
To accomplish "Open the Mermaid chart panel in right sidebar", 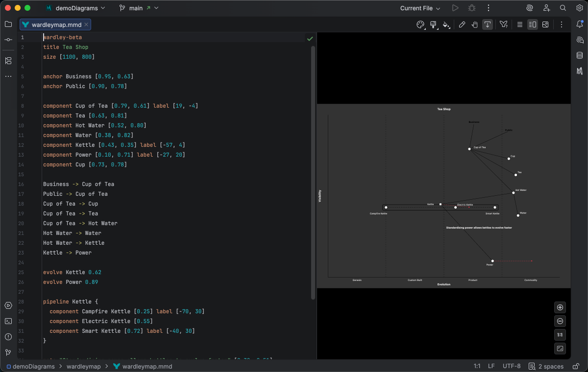I will click(580, 71).
